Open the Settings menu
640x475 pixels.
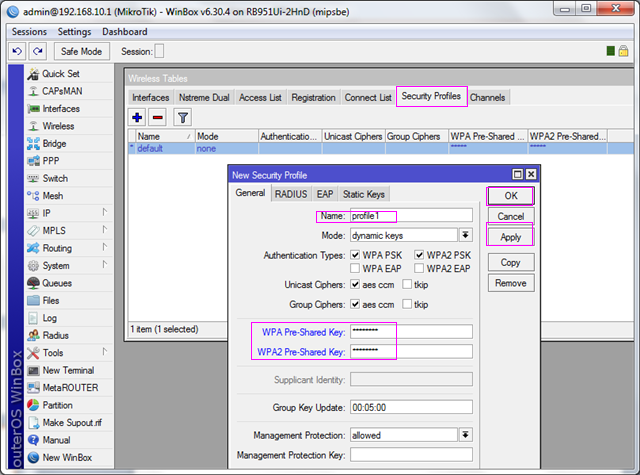[74, 31]
